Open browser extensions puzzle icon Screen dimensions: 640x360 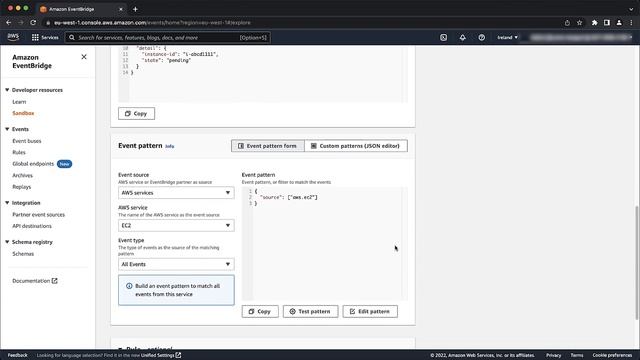point(594,23)
